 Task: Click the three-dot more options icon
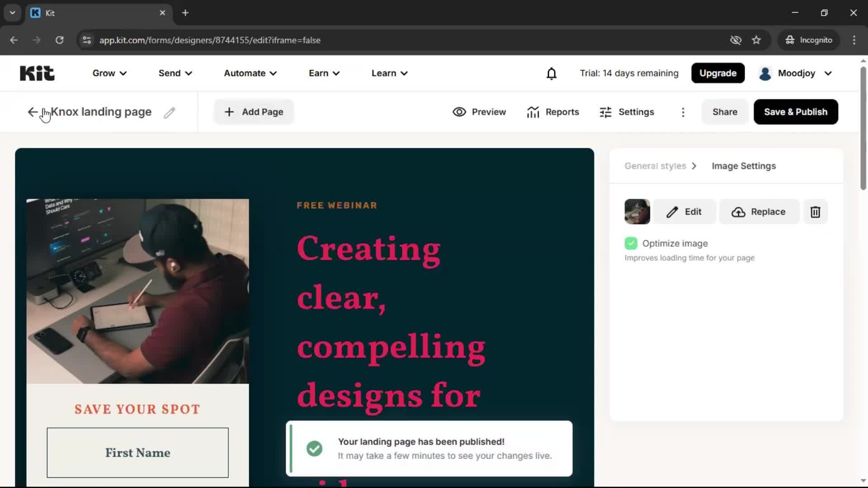click(x=683, y=112)
